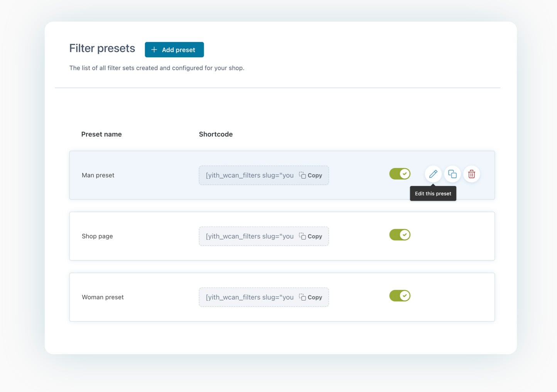This screenshot has width=557, height=392.
Task: Disable the Shop page toggle
Action: pyautogui.click(x=400, y=235)
